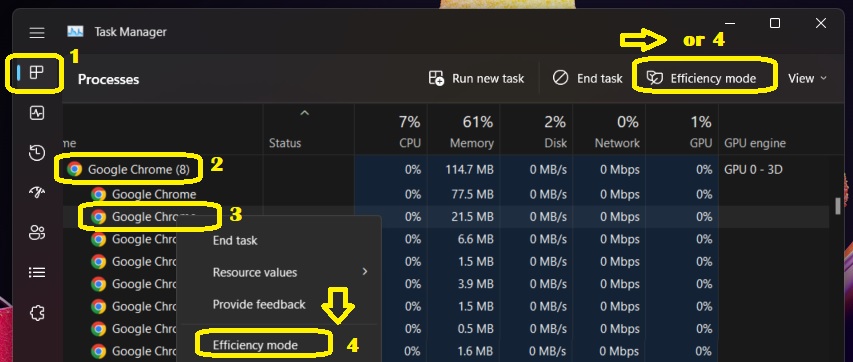Close the Task Manager window
Screen dimensions: 853x362
tap(820, 23)
